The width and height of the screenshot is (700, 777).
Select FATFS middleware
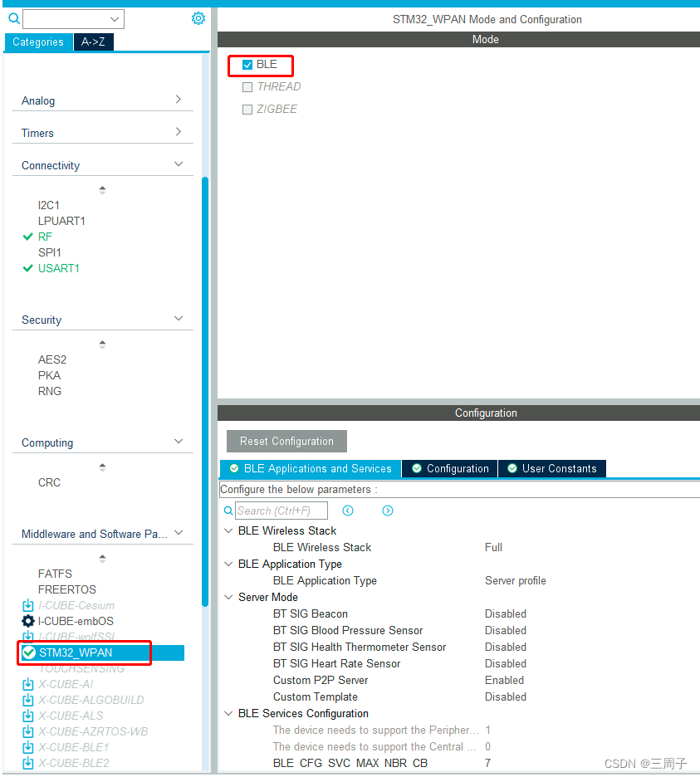(x=55, y=574)
